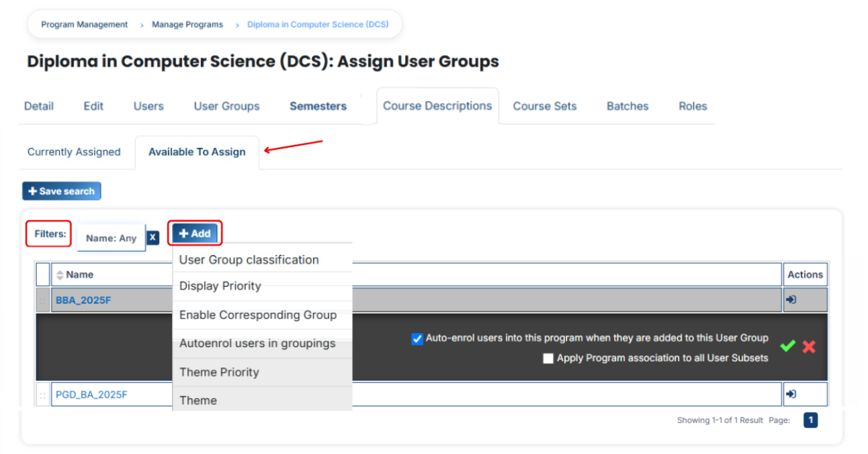Click the '+ Add' filter button
Viewport: 868px width, 454px height.
click(x=195, y=234)
